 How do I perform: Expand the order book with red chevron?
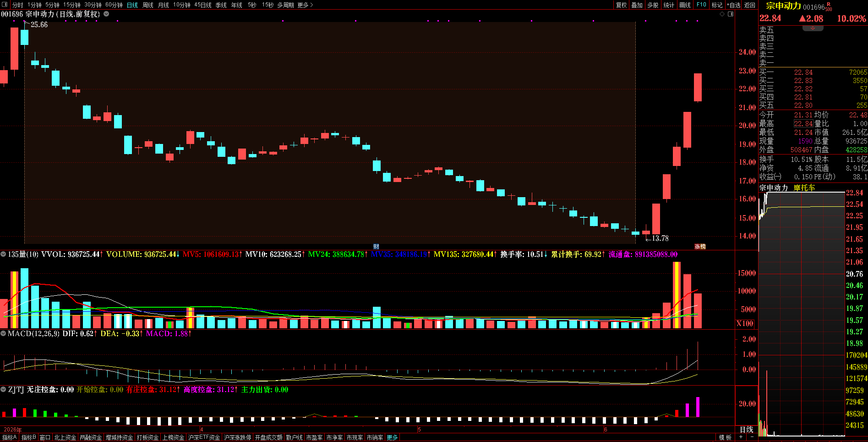point(813,28)
